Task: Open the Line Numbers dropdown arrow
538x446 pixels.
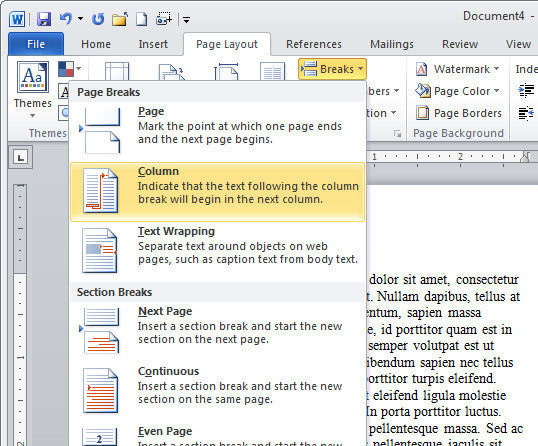Action: [397, 91]
